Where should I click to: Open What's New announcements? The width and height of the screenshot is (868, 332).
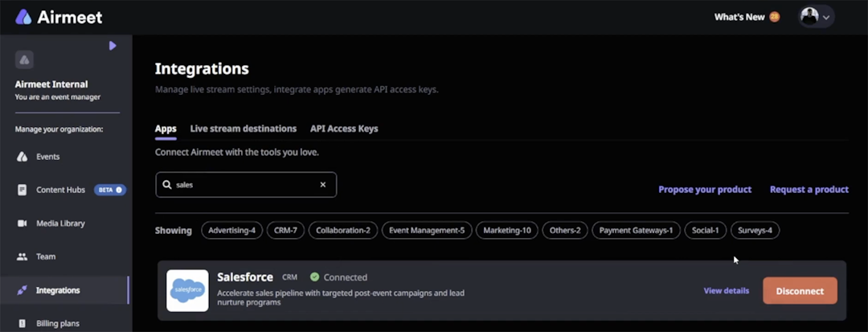click(739, 17)
